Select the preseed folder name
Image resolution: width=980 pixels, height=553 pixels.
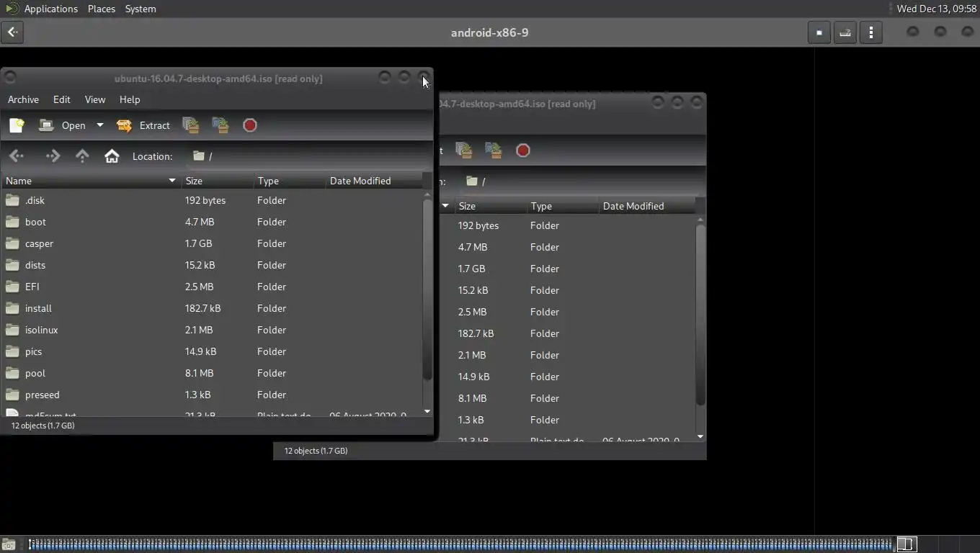(42, 395)
